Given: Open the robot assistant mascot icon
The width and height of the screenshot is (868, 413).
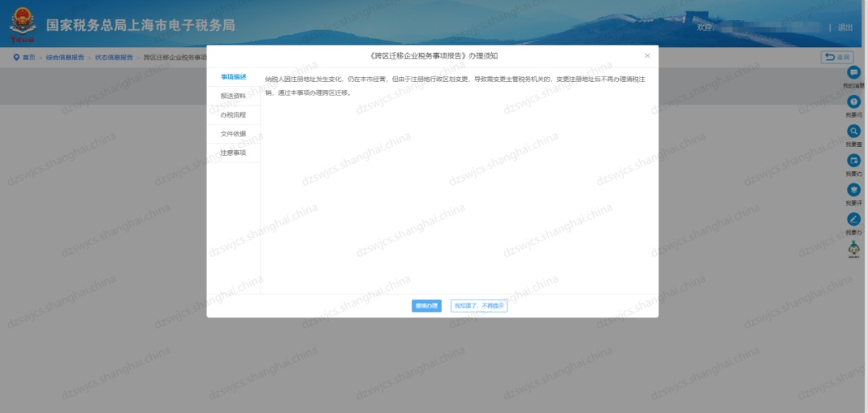Looking at the screenshot, I should 854,249.
